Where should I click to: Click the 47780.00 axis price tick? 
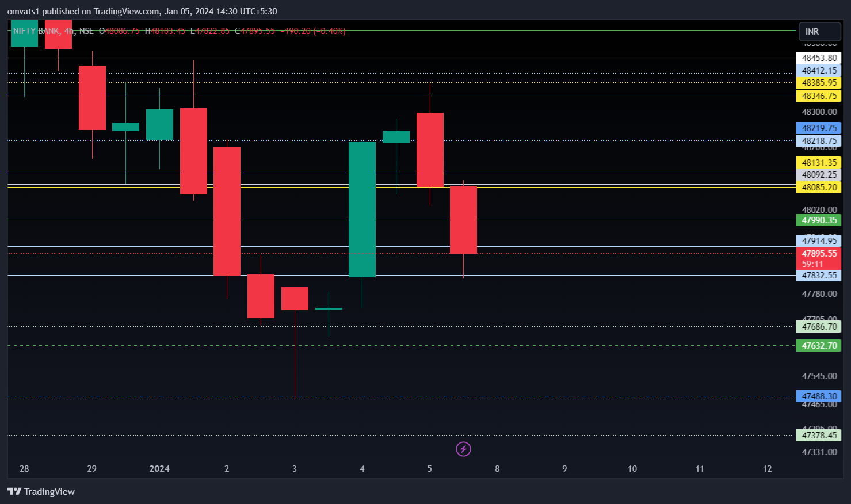point(819,294)
